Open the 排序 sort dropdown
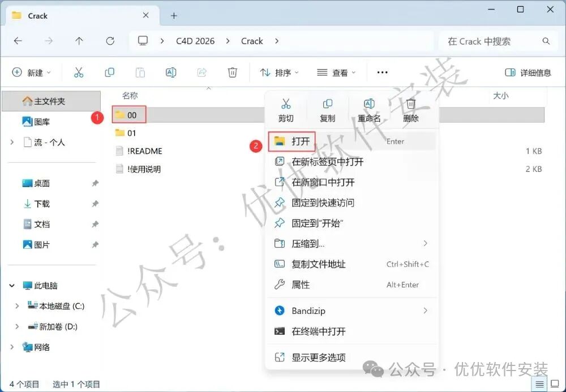The width and height of the screenshot is (566, 392). tap(280, 72)
